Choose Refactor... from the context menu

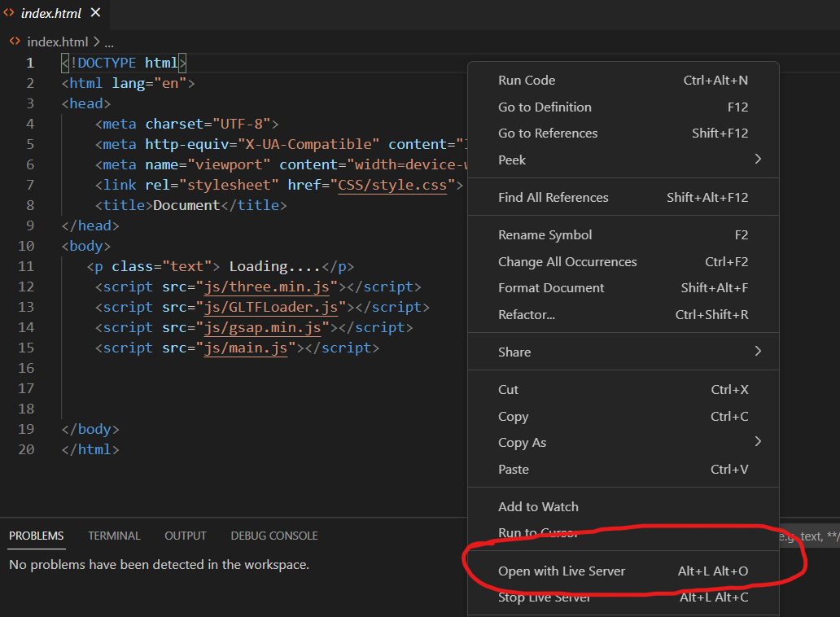(623, 315)
